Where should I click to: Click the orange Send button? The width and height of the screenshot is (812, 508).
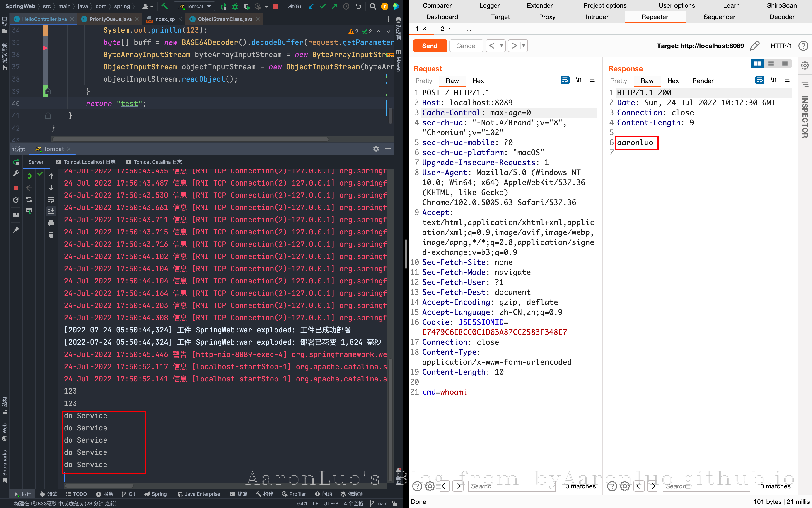click(430, 46)
